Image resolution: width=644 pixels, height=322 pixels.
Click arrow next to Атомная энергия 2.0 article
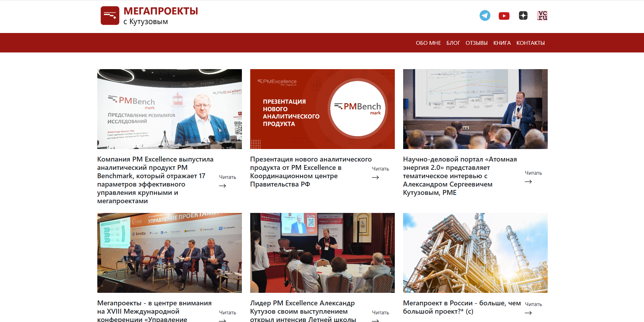(x=528, y=182)
